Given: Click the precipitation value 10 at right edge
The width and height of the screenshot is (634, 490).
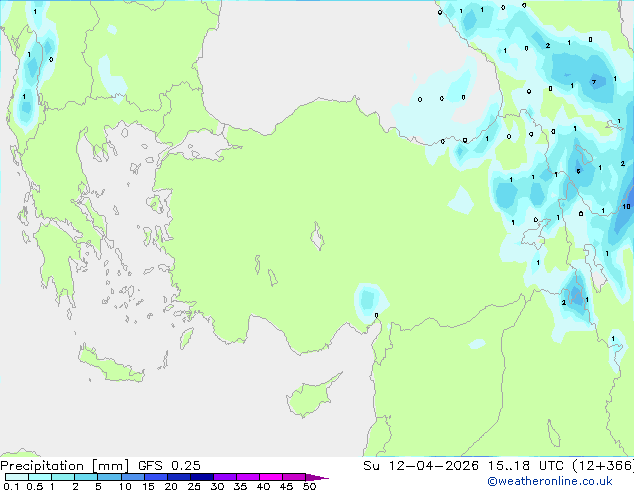Looking at the screenshot, I should coord(625,207).
